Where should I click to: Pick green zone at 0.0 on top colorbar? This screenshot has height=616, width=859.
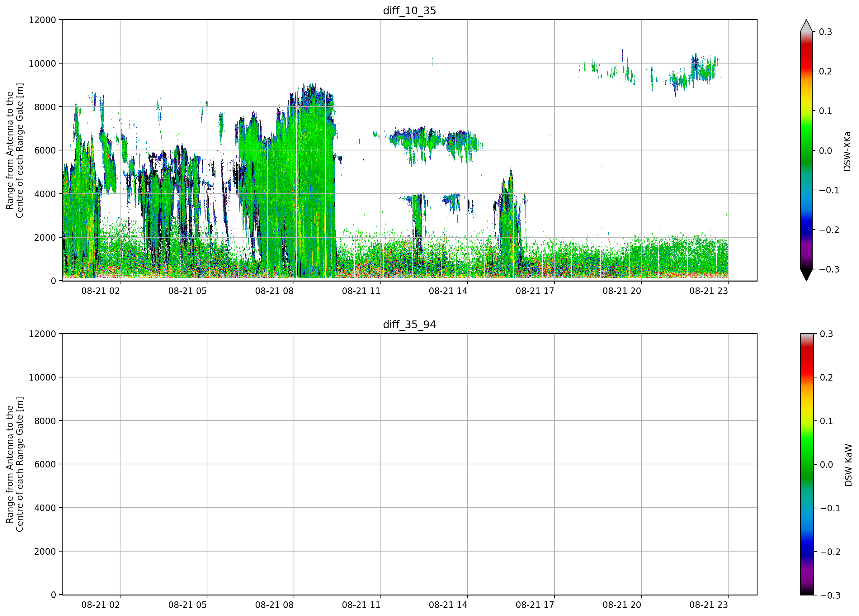point(806,150)
